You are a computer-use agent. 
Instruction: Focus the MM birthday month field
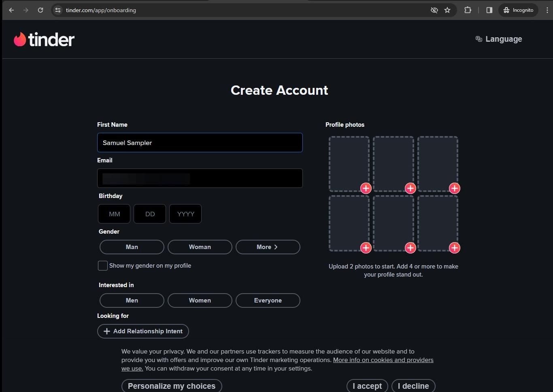tap(114, 214)
